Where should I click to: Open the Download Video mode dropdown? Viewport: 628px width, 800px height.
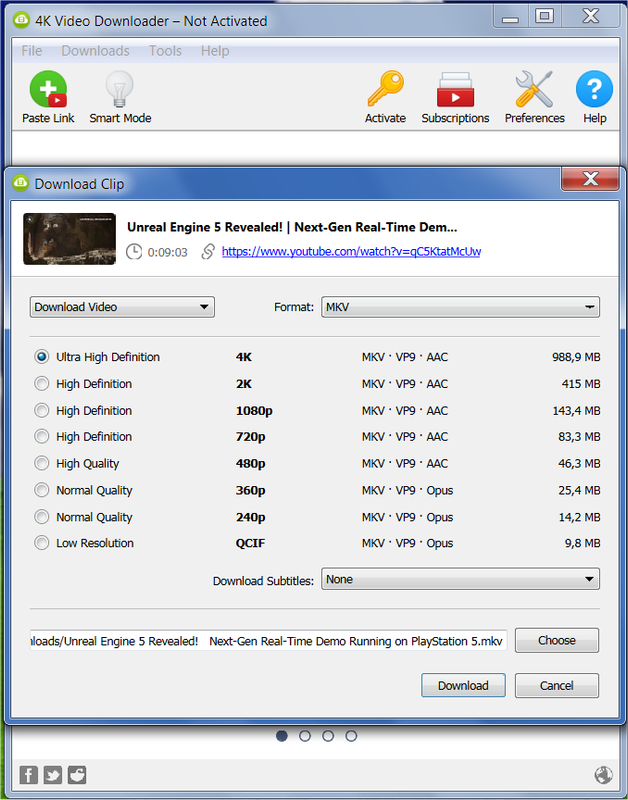(122, 307)
